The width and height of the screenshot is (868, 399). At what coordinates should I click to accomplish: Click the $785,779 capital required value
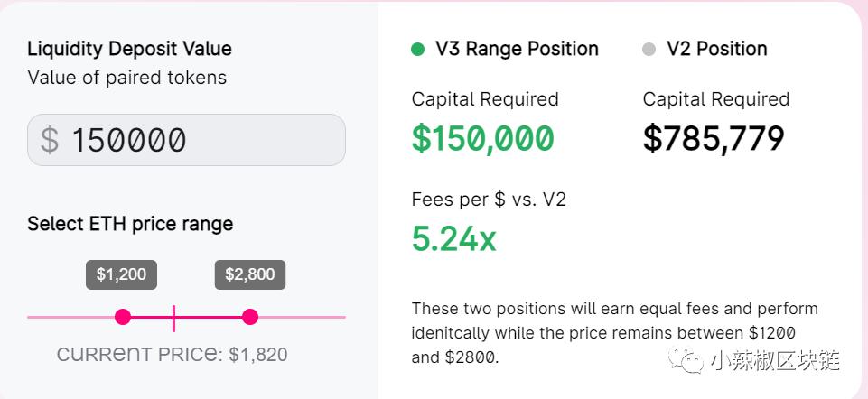click(714, 138)
